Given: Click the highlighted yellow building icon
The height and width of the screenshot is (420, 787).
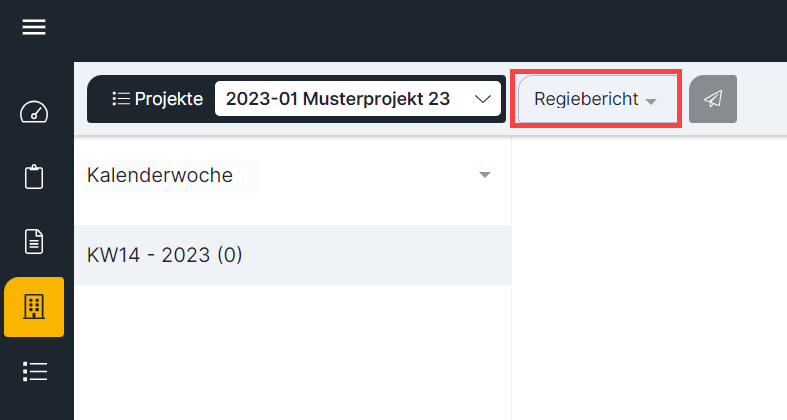Looking at the screenshot, I should pos(34,307).
